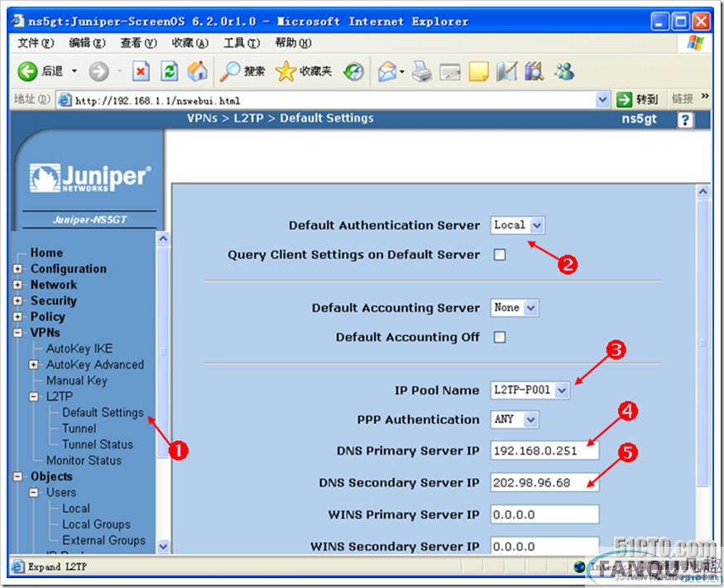The image size is (724, 588).
Task: Click the Research book toolbar icon
Action: tap(535, 72)
